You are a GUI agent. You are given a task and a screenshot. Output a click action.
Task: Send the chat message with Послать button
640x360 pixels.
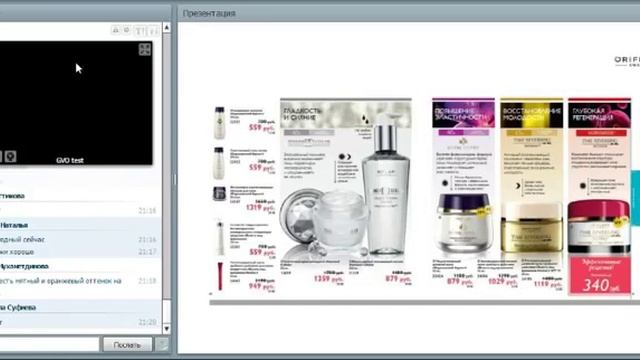tap(127, 345)
